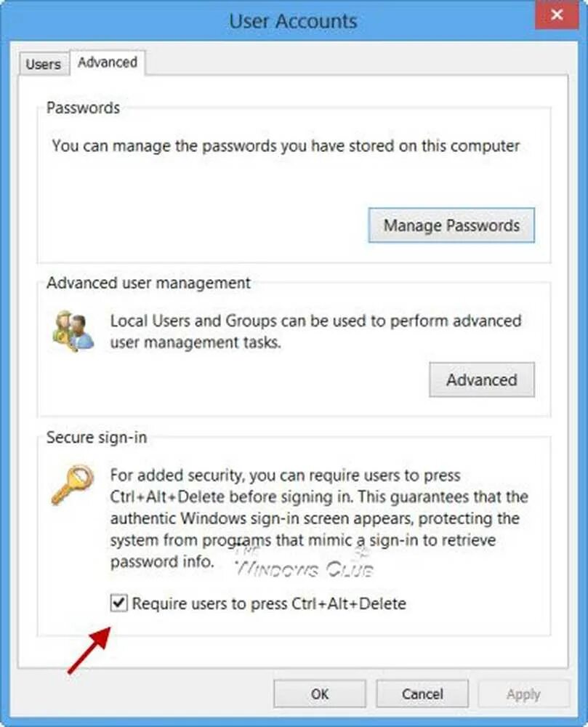Click the Advanced user management button
The image size is (588, 727).
click(481, 379)
